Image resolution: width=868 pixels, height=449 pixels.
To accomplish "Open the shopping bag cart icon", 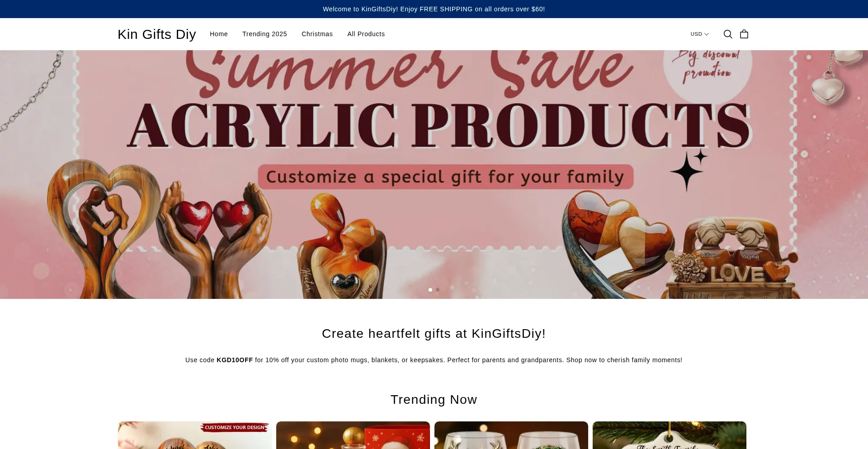I will pos(744,34).
